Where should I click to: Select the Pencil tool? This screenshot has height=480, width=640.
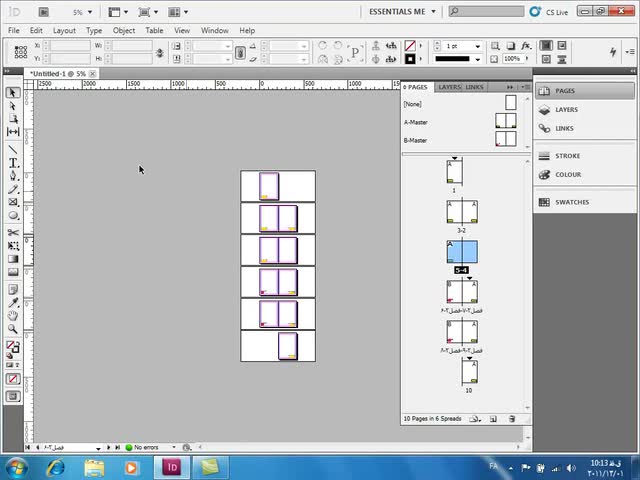13,189
